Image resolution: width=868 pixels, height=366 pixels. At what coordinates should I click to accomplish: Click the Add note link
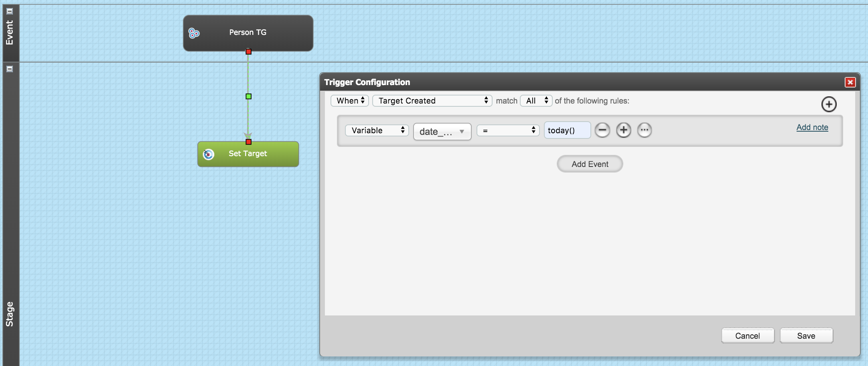click(x=812, y=127)
